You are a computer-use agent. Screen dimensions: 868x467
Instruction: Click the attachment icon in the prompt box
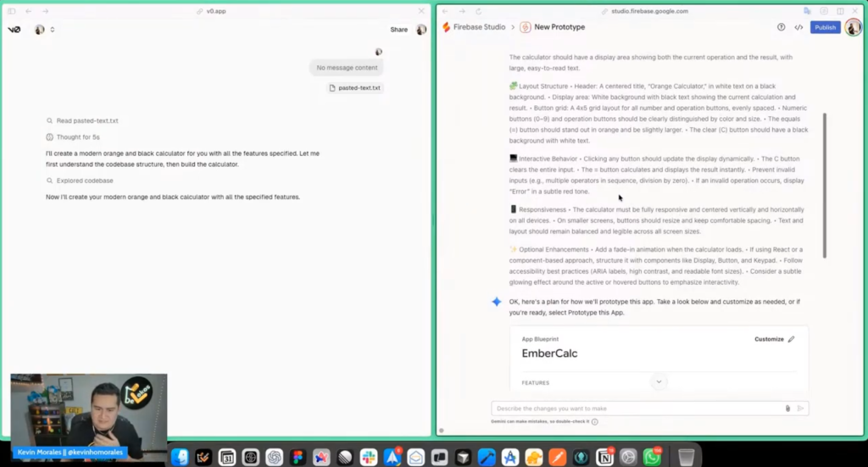point(787,409)
